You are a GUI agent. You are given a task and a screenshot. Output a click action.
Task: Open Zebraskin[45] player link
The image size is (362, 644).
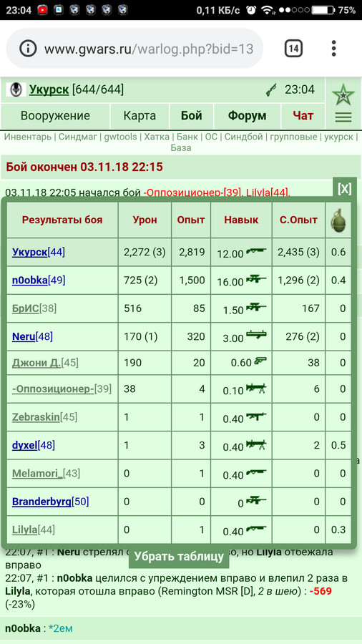coord(44,417)
